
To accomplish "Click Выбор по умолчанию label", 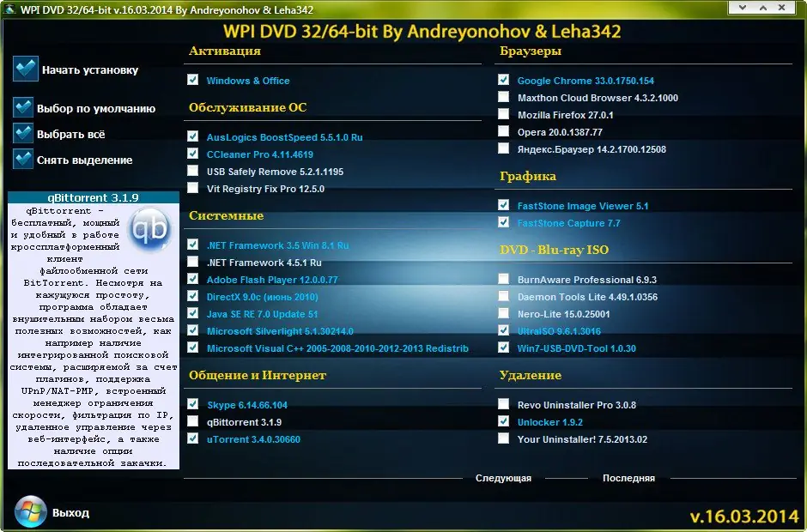I will pyautogui.click(x=96, y=109).
